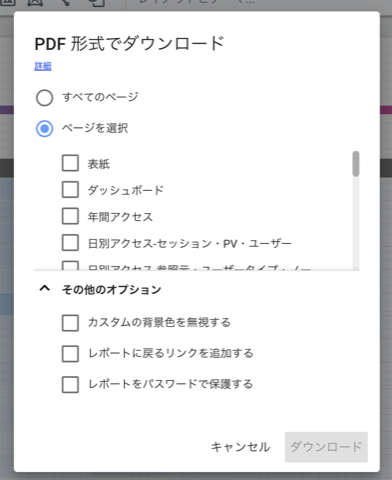This screenshot has height=480, width=392.
Task: Tick the partially visible fifth page checkbox
Action: pyautogui.click(x=70, y=265)
